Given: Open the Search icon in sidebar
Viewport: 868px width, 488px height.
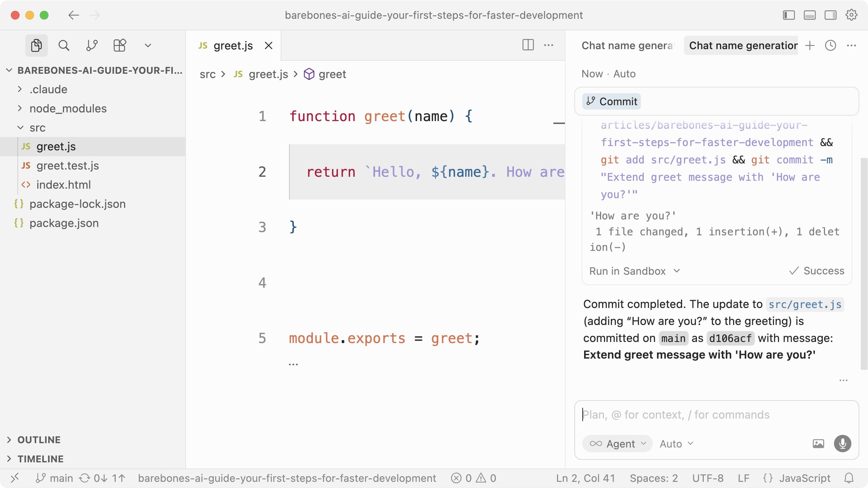Looking at the screenshot, I should pyautogui.click(x=64, y=46).
